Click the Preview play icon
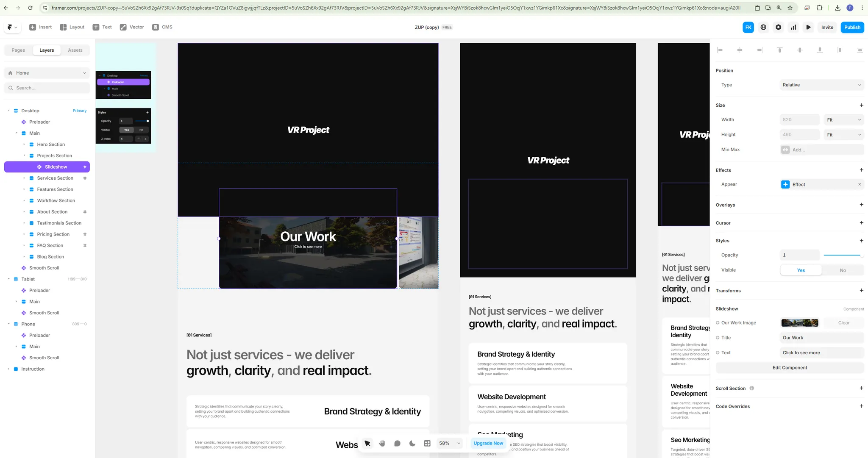This screenshot has height=458, width=868. point(808,27)
